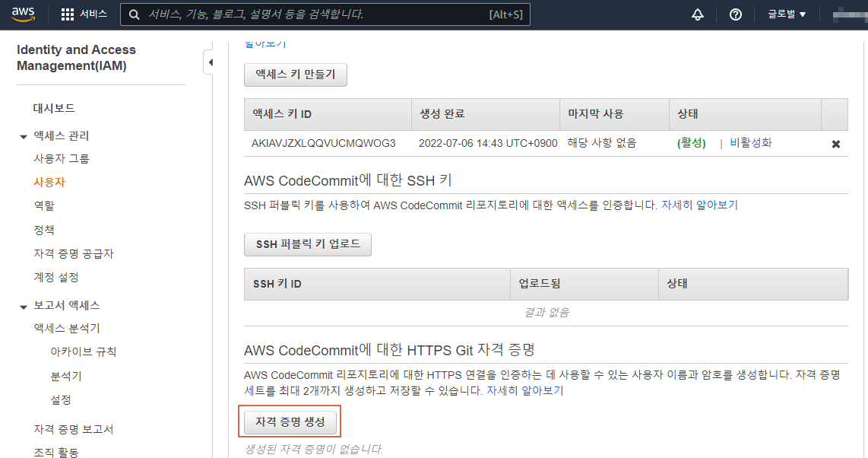Go to 사용자 그룹
Screen dimensions: 868x458
pos(62,158)
